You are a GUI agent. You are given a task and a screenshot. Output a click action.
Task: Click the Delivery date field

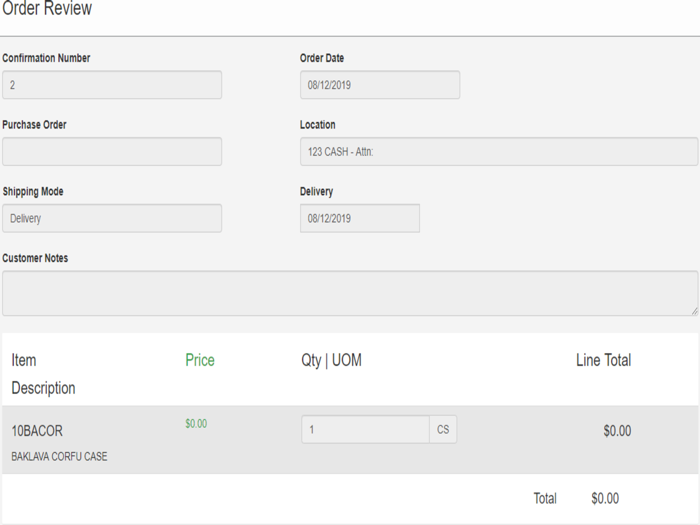pyautogui.click(x=359, y=218)
